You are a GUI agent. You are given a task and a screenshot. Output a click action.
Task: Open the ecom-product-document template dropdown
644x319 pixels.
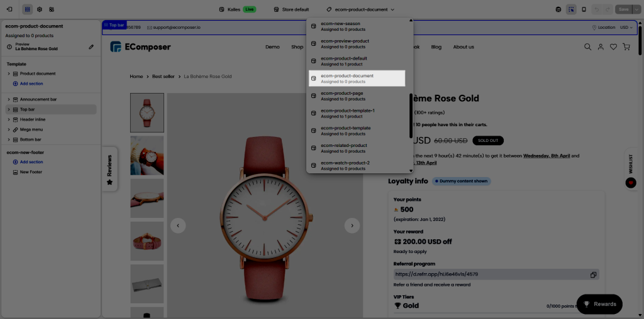[x=361, y=9]
